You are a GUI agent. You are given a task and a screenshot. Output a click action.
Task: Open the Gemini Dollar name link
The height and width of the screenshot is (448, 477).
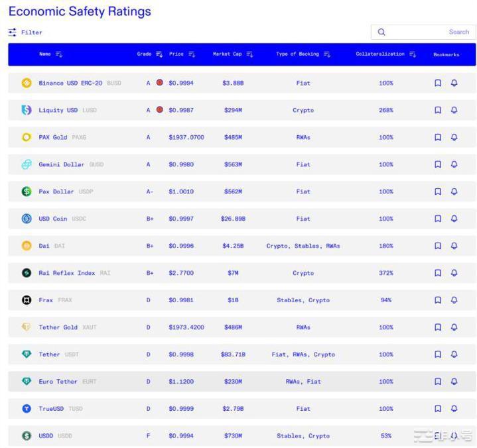pyautogui.click(x=61, y=164)
